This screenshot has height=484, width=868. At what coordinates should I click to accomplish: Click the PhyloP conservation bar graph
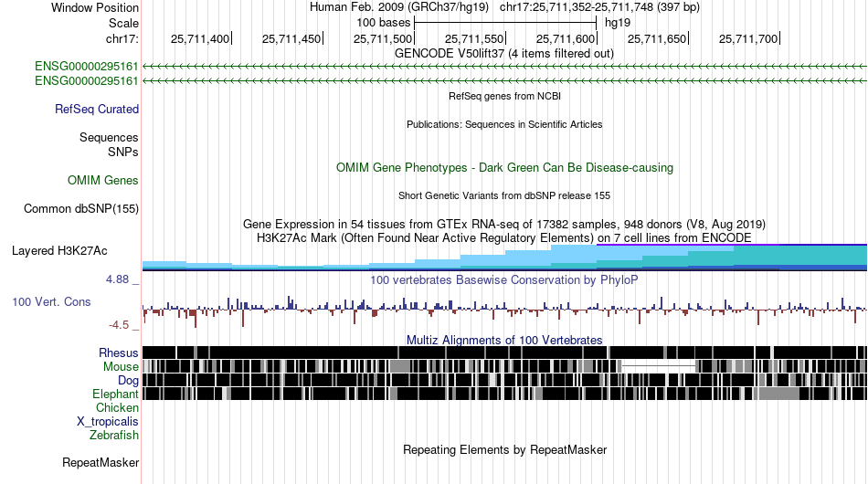coord(504,310)
